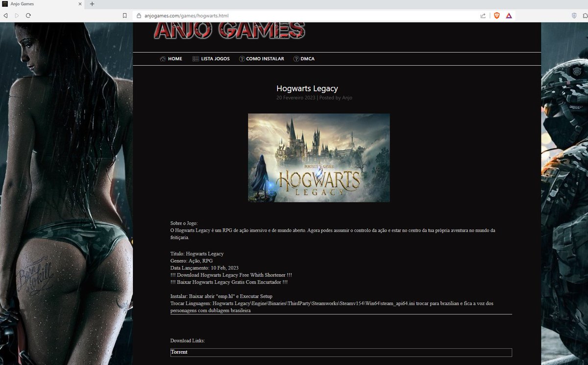This screenshot has width=588, height=365.
Task: Open Brave Shields lion icon
Action: pyautogui.click(x=496, y=16)
